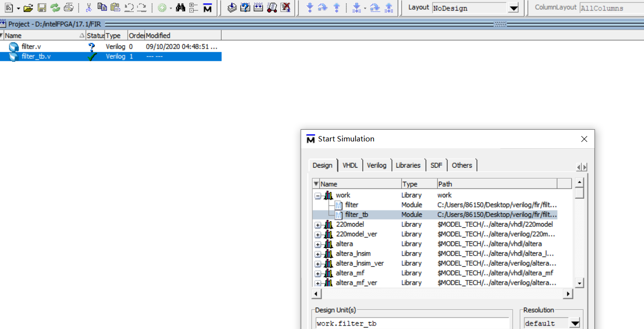Click the Save floppy disk icon

click(42, 8)
